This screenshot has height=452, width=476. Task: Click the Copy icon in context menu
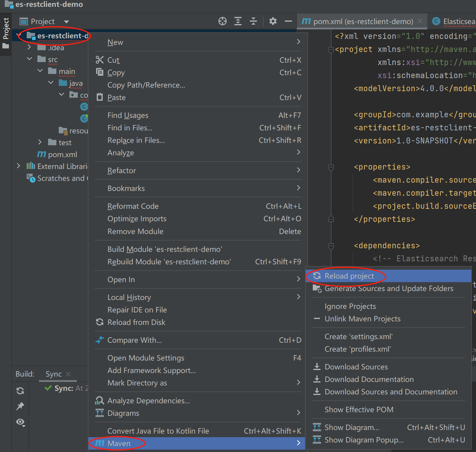tap(100, 72)
